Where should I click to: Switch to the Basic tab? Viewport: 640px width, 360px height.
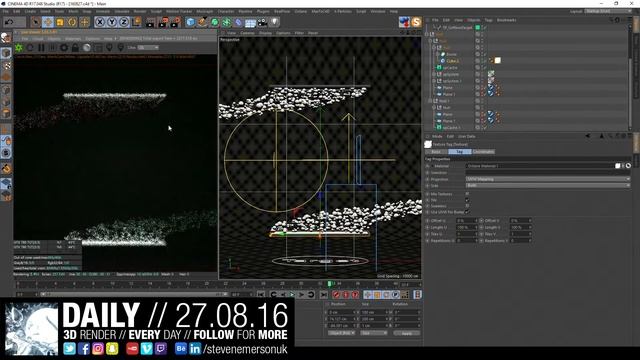(436, 151)
